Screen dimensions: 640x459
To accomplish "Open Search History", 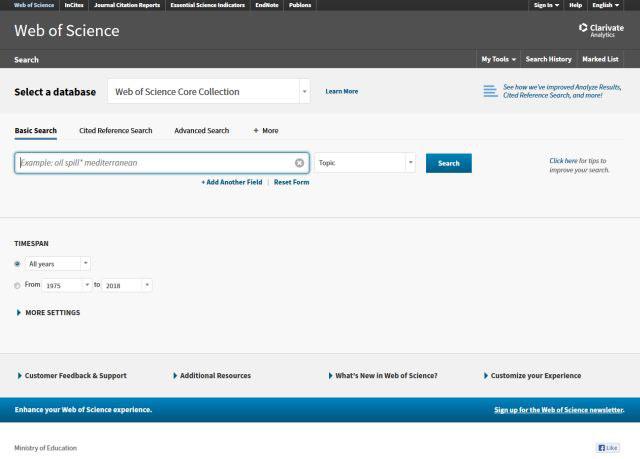I will 549,59.
